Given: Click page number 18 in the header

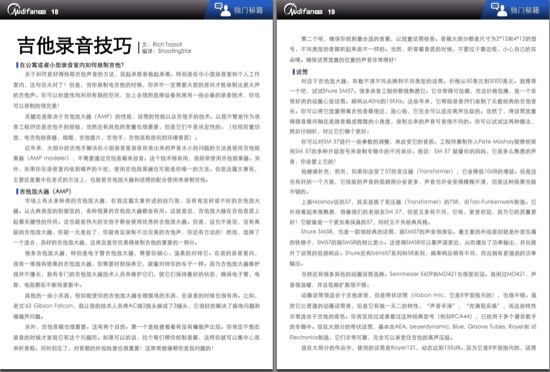Looking at the screenshot, I should tap(55, 12).
